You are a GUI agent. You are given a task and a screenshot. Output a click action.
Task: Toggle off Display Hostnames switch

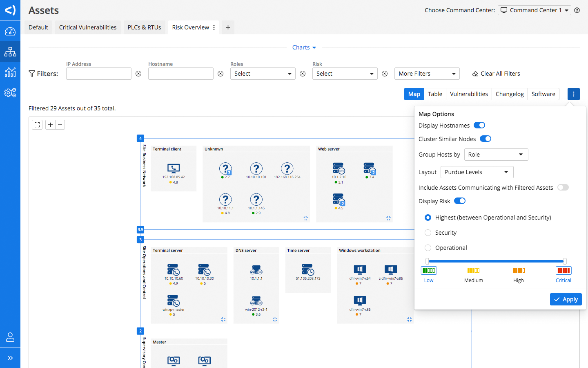(479, 126)
